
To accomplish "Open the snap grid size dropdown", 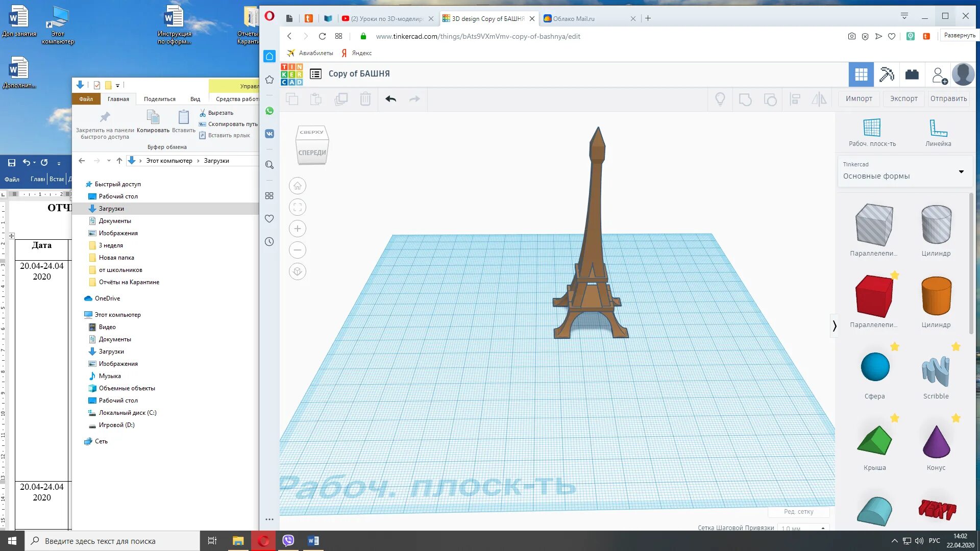I will (x=804, y=528).
